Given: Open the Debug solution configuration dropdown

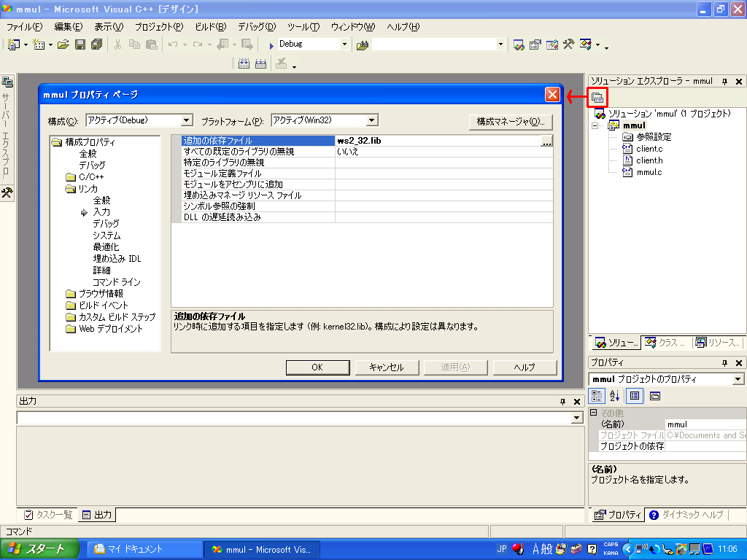Looking at the screenshot, I should point(344,44).
